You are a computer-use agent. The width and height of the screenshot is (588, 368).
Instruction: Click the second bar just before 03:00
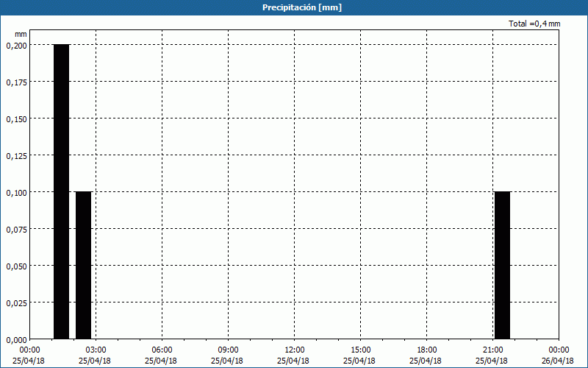[x=84, y=265]
